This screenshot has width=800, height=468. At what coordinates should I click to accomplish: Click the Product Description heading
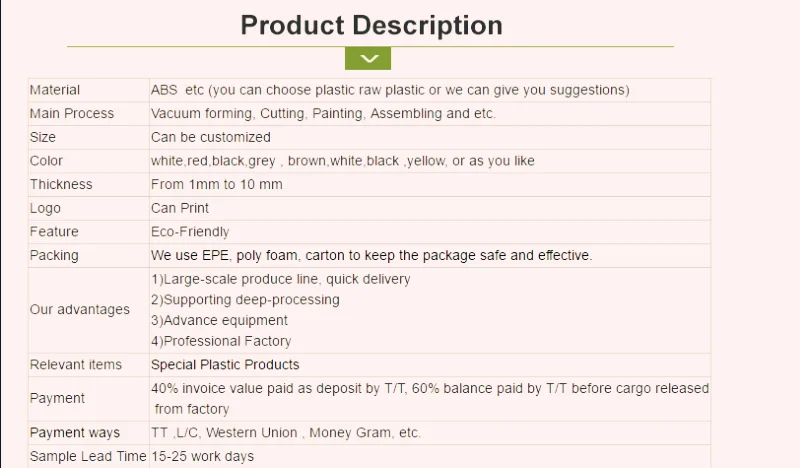click(x=371, y=24)
